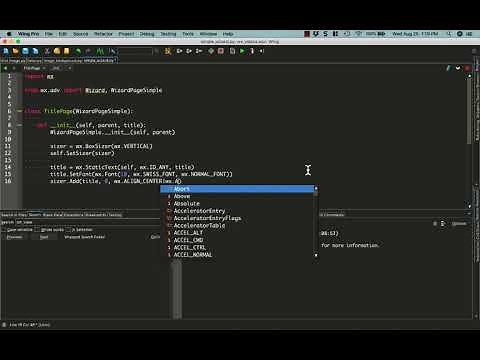The width and height of the screenshot is (480, 360).
Task: Click the New File toolbar icon
Action: 6,51
